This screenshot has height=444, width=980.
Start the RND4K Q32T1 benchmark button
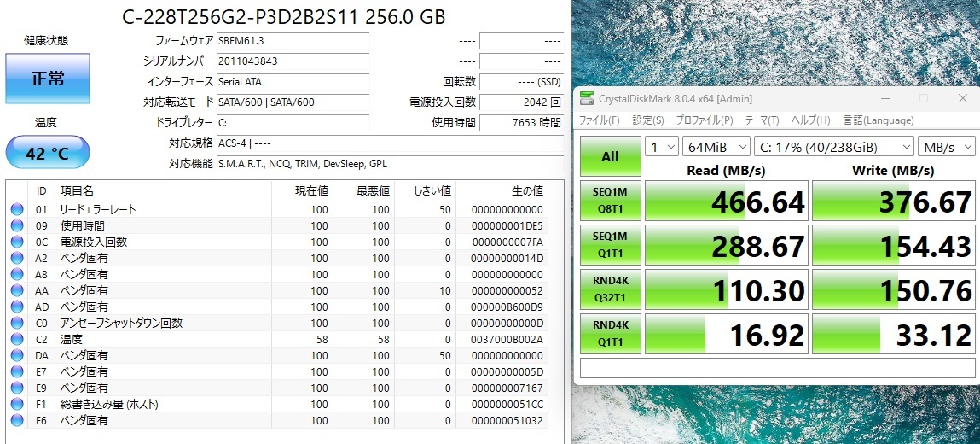click(610, 290)
